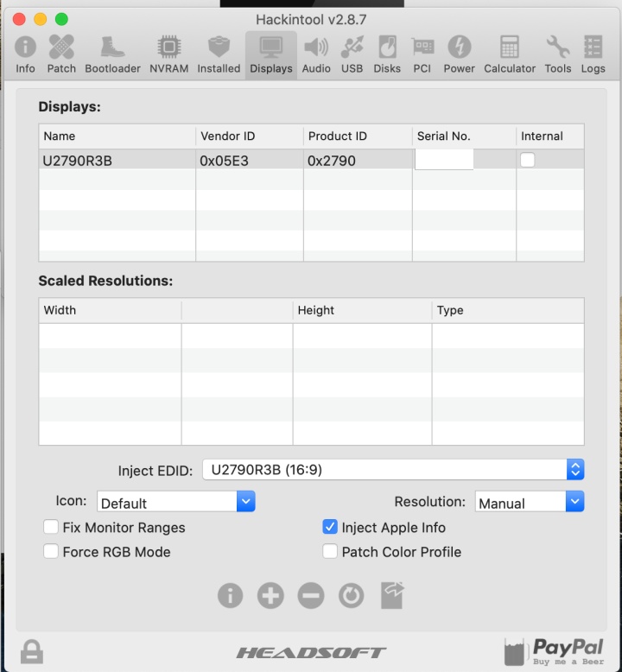
Task: Click the Headsoft logo
Action: pos(311,653)
